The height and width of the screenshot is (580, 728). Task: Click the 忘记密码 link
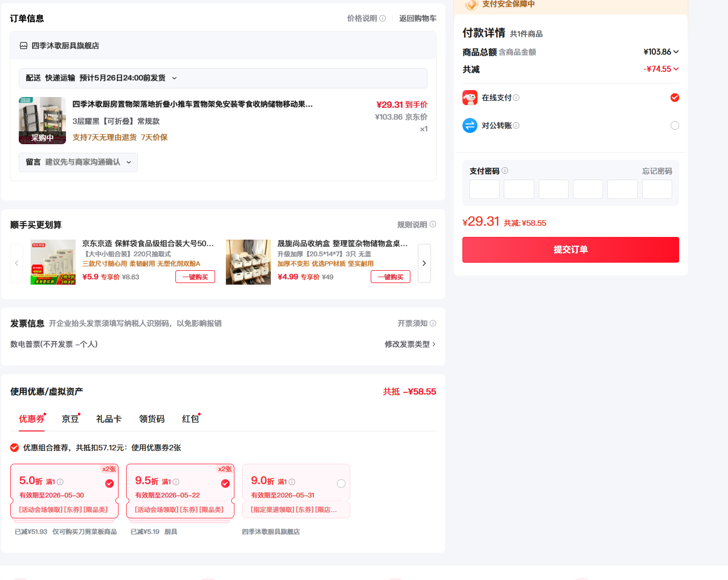point(657,171)
